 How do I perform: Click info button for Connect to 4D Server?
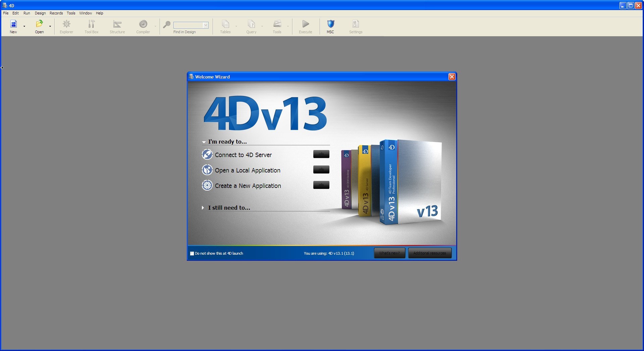tap(321, 154)
